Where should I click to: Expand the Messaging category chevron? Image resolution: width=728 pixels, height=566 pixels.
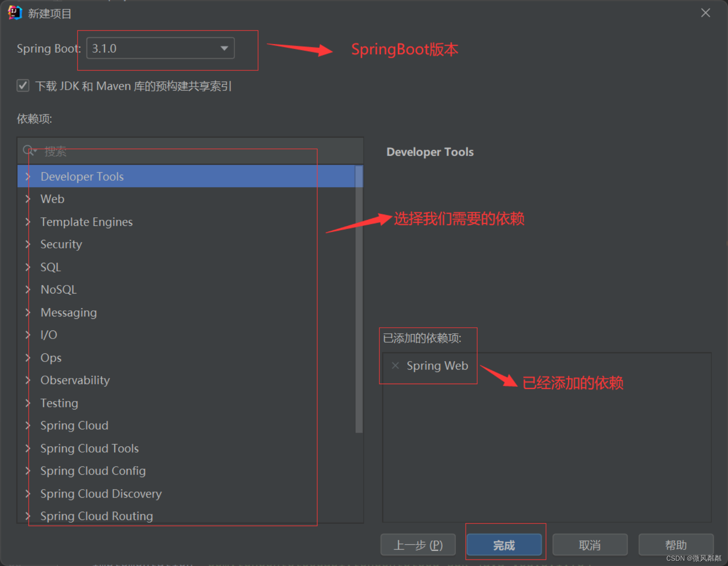28,312
